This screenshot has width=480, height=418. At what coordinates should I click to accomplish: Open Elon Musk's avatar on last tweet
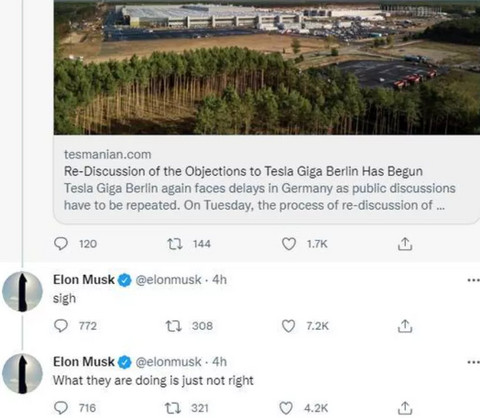(22, 374)
